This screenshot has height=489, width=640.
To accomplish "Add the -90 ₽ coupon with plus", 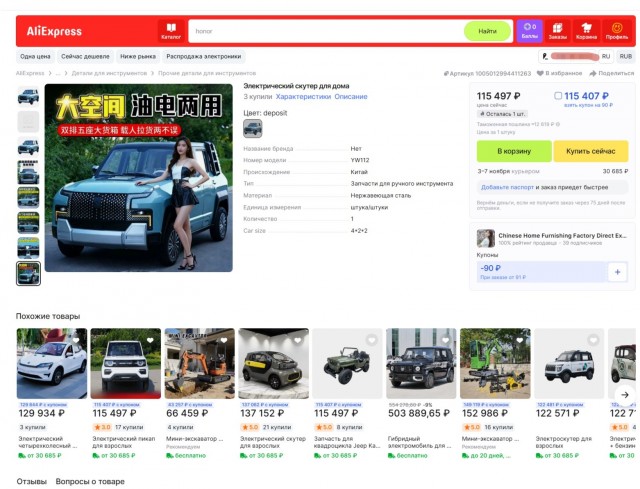I will (x=617, y=272).
